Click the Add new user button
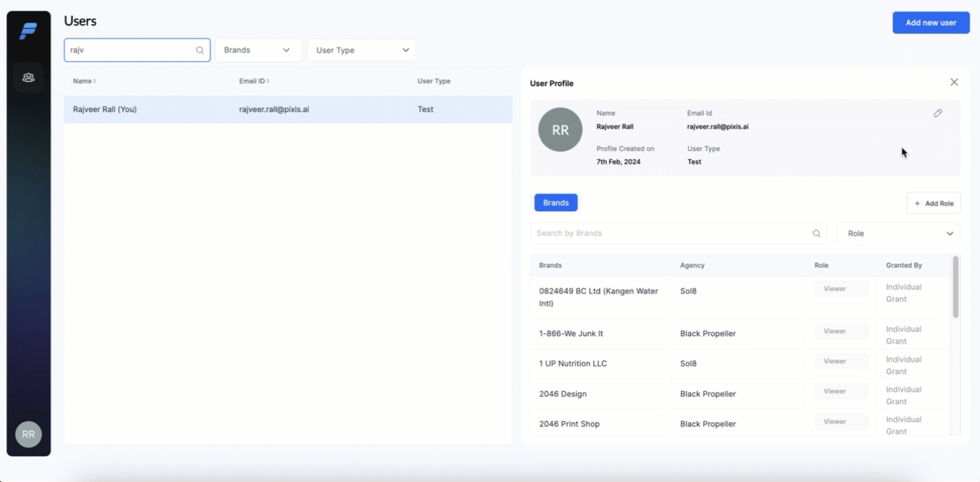 931,23
